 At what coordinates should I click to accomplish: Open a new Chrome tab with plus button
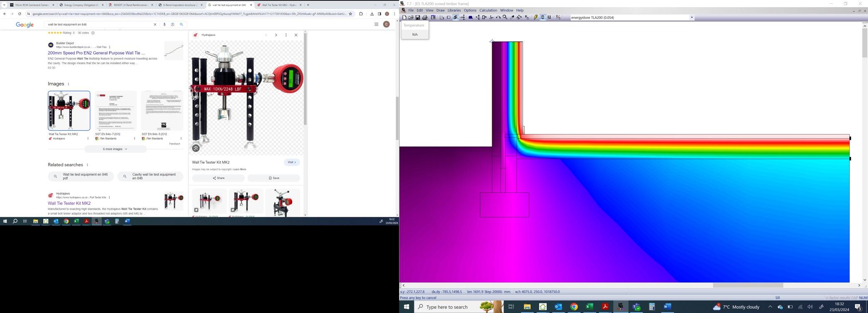[308, 5]
